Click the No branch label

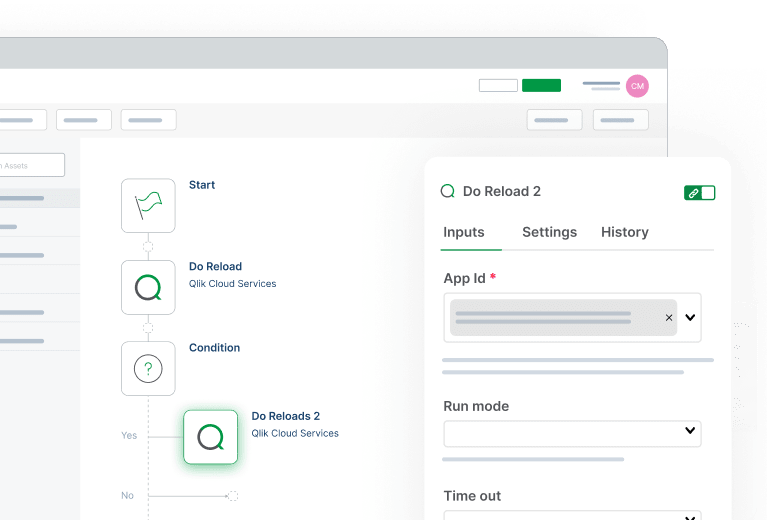(127, 496)
